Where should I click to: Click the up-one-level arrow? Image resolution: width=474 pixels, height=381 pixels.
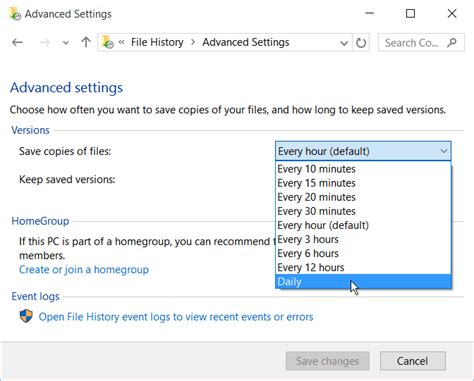[x=86, y=42]
